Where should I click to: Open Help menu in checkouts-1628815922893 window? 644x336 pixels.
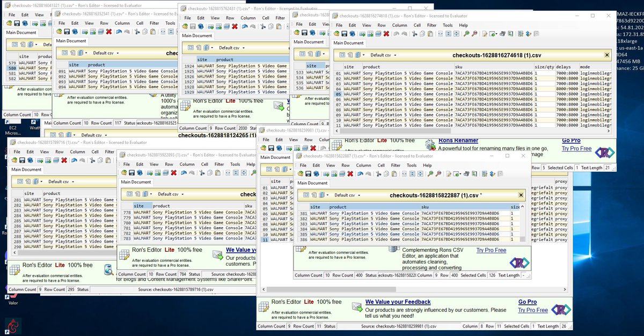pyautogui.click(x=251, y=164)
